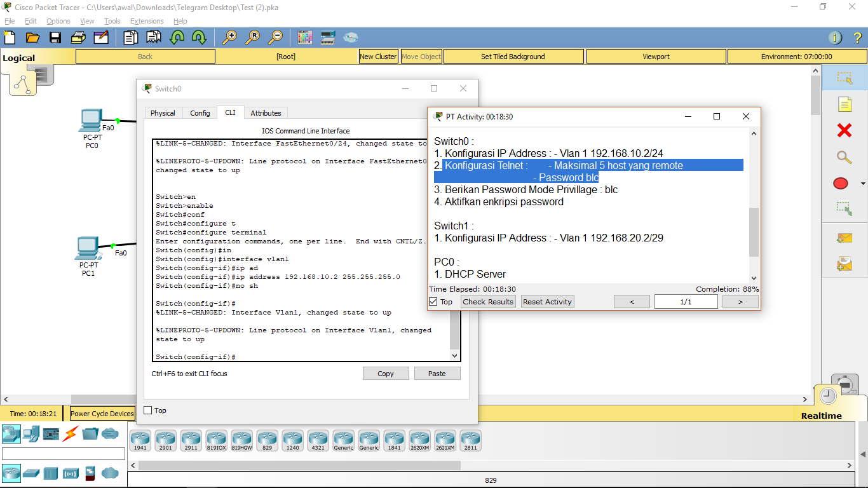
Task: Click the device list horizontal scrollbar
Action: pos(299,466)
